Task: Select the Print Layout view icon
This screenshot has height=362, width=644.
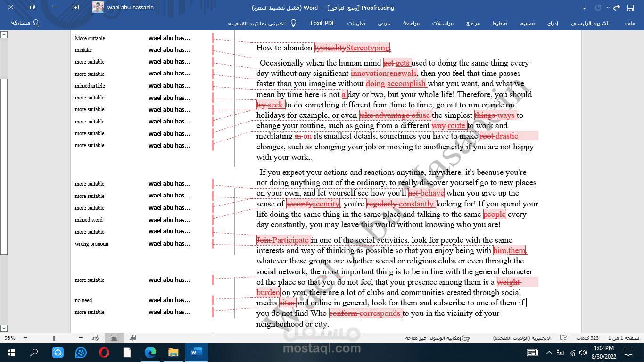Action: tap(114, 338)
